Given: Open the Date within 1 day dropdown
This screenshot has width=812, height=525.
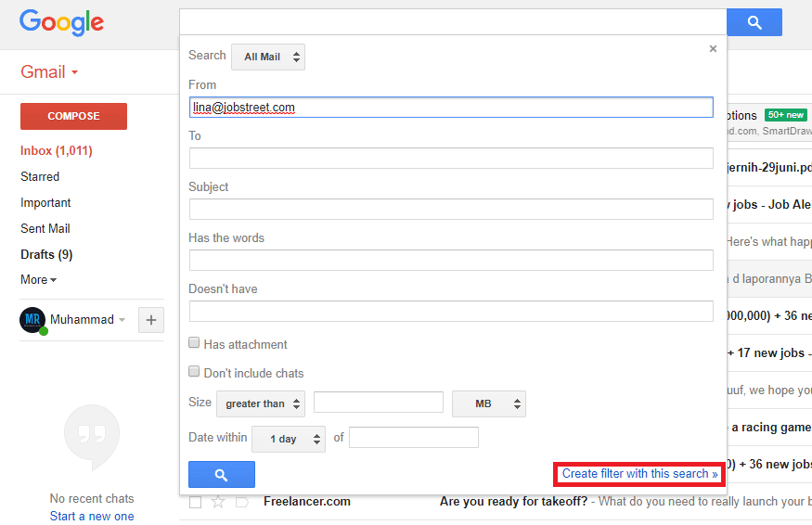Looking at the screenshot, I should tap(289, 439).
